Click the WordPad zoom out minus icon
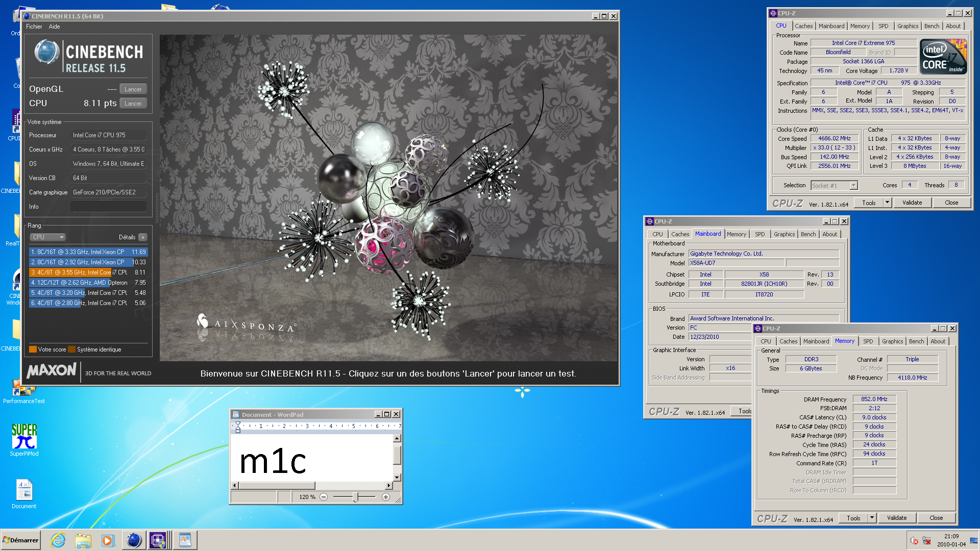Screen dimensions: 980x551 pyautogui.click(x=324, y=497)
